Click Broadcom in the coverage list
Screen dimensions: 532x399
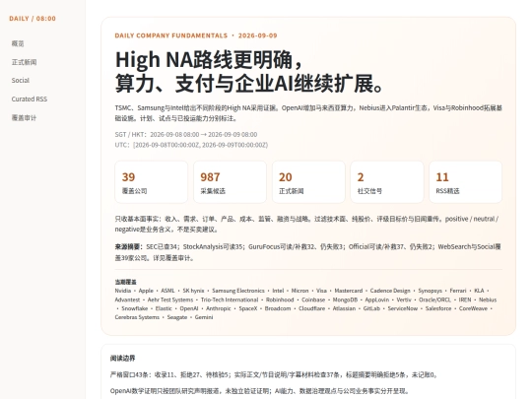pos(278,308)
